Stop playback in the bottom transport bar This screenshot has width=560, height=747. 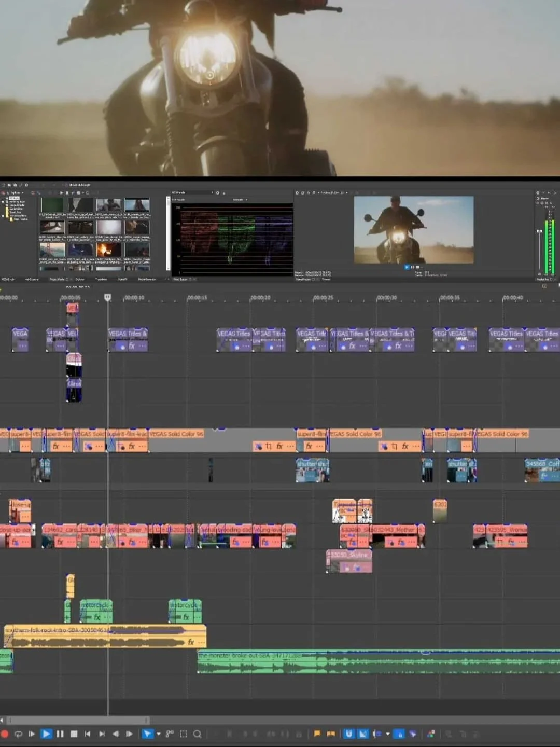click(74, 734)
